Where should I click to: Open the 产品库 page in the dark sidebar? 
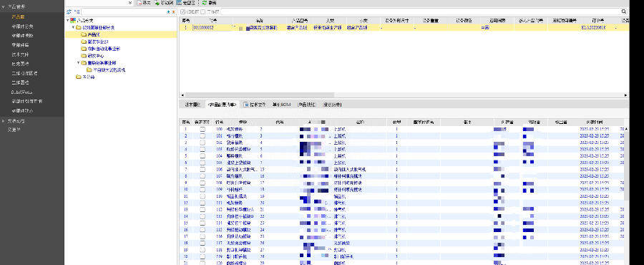[x=18, y=17]
